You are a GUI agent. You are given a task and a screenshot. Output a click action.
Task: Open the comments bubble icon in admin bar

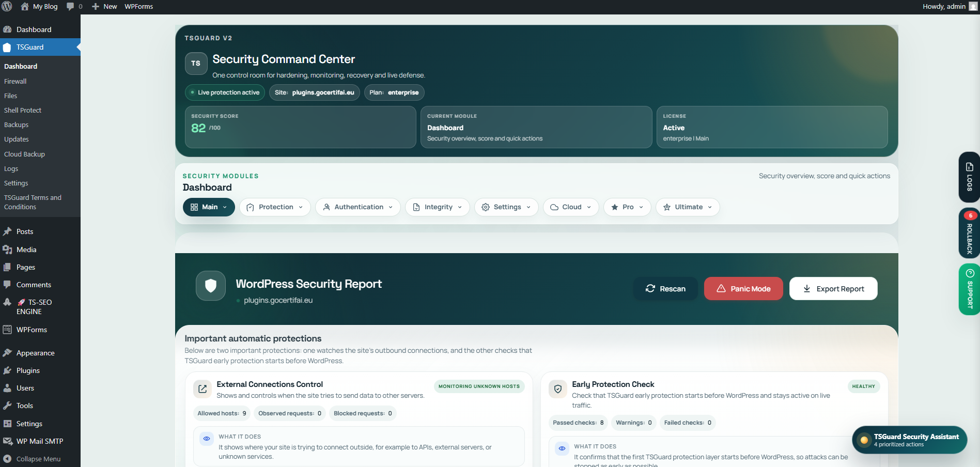coord(70,6)
